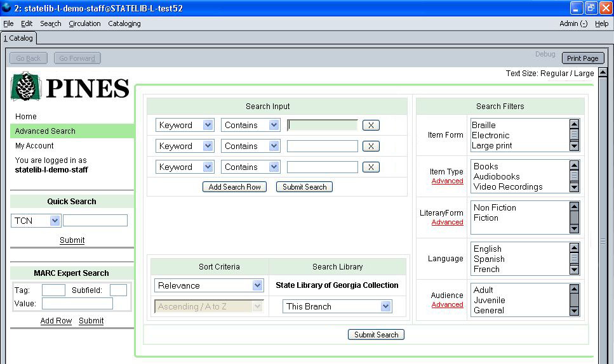
Task: Expand the This Branch library dropdown
Action: 337,307
